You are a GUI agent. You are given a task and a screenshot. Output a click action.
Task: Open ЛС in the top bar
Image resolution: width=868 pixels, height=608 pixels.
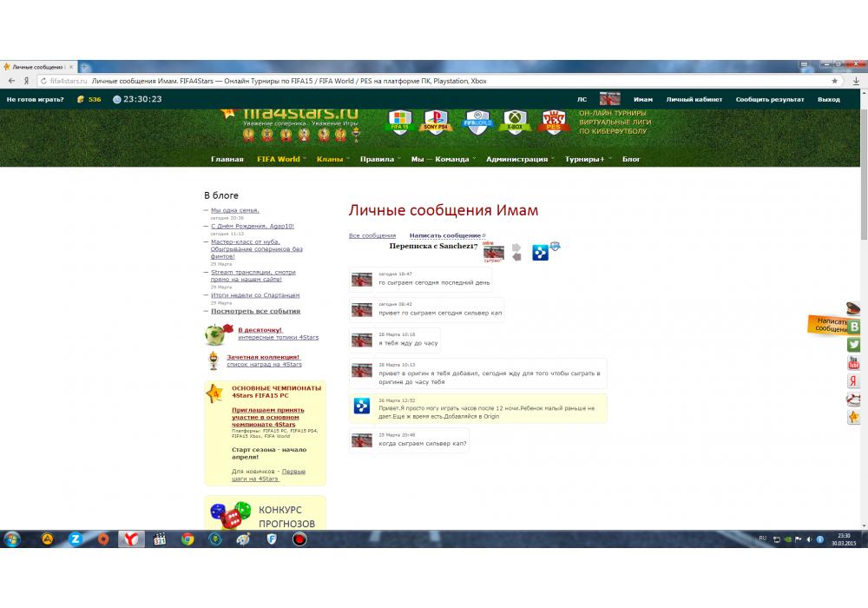pyautogui.click(x=582, y=100)
